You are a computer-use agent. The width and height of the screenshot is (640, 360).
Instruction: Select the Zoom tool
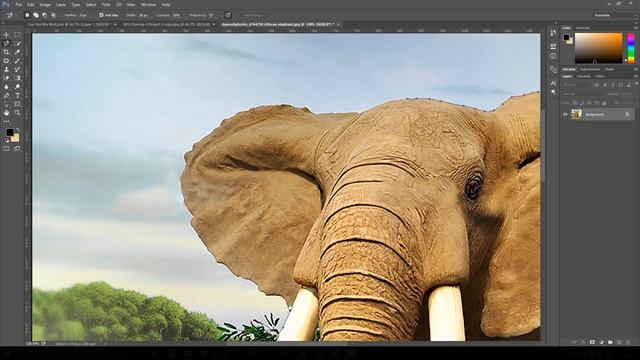coord(17,113)
